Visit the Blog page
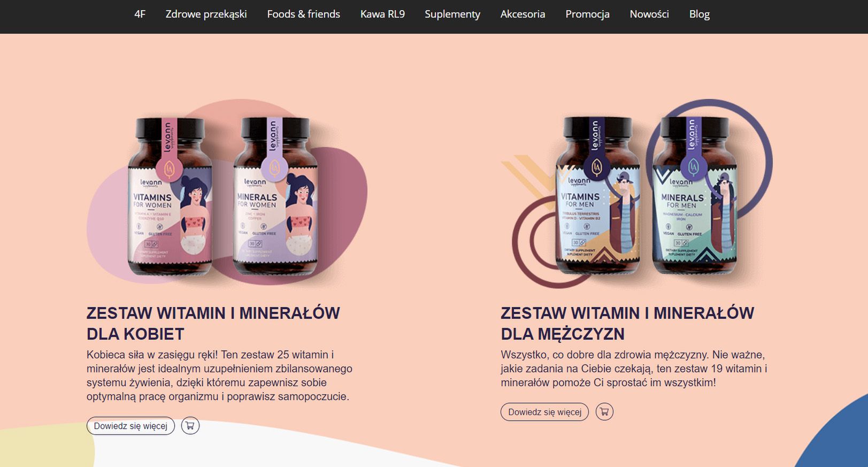 (x=699, y=14)
